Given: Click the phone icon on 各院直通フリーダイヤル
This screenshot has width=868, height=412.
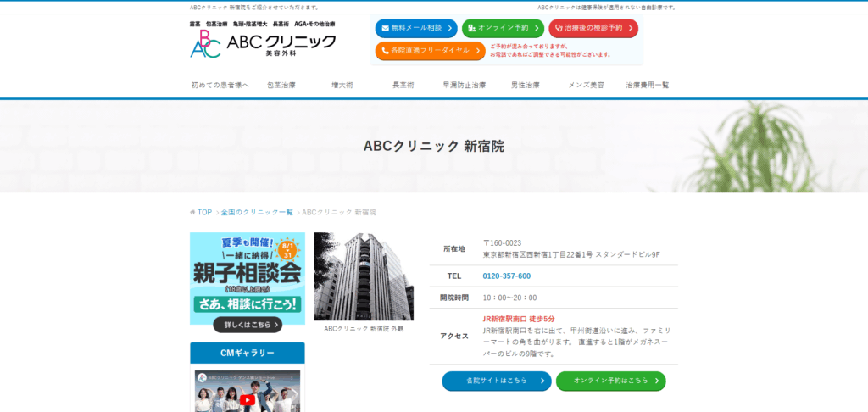Looking at the screenshot, I should point(385,51).
